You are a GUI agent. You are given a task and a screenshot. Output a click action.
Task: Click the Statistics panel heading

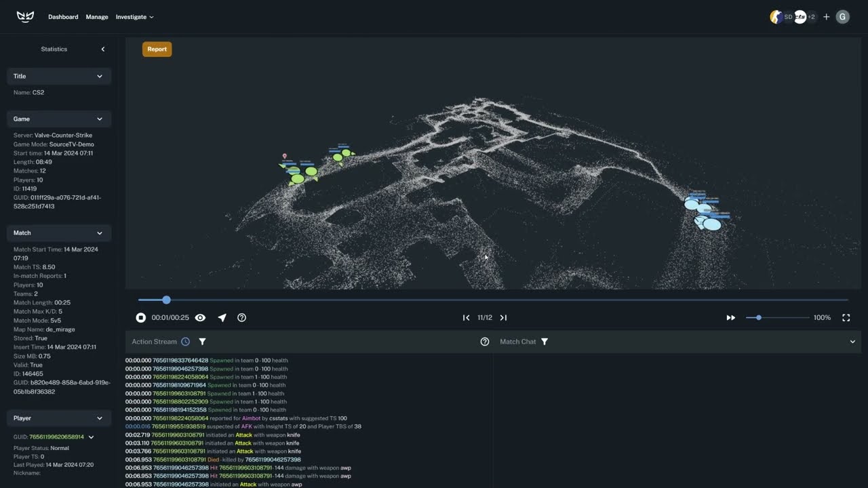[x=54, y=49]
